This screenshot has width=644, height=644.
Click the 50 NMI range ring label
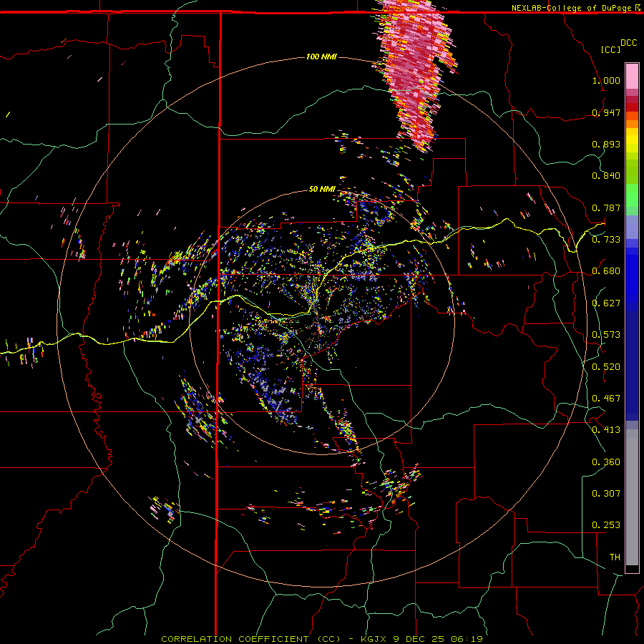click(322, 189)
